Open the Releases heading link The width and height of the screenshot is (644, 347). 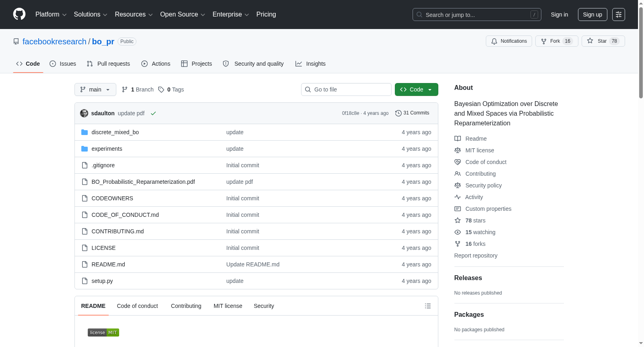coord(468,278)
